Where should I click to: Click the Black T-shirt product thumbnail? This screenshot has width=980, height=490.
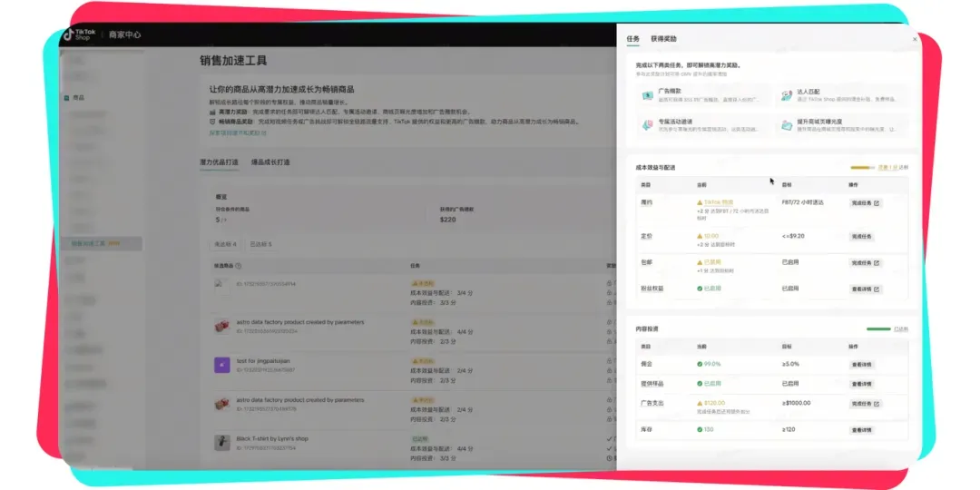pyautogui.click(x=222, y=443)
